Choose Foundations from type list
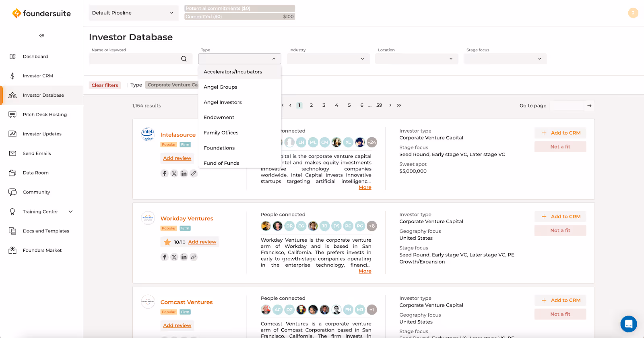The height and width of the screenshot is (338, 644). [x=240, y=148]
